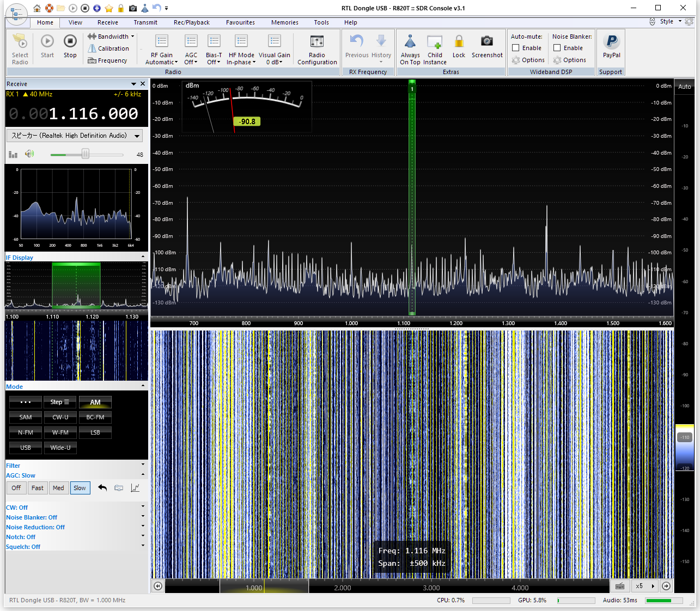700x611 pixels.
Task: Open Select Radio icon
Action: (x=20, y=41)
